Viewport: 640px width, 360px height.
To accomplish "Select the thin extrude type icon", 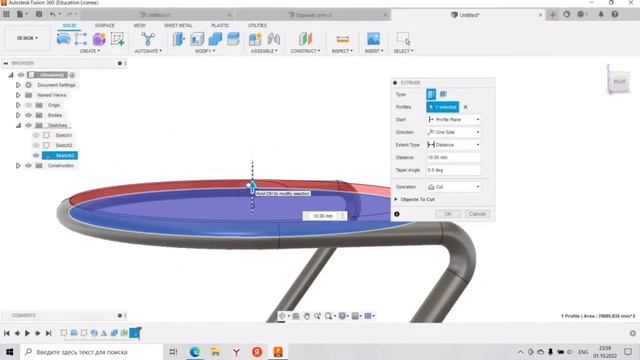I will click(x=443, y=94).
